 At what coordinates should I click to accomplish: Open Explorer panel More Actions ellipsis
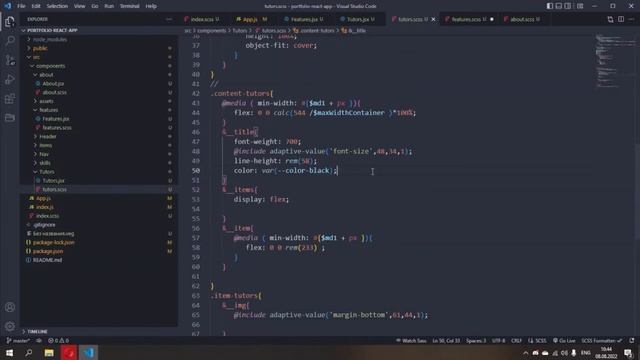(x=169, y=19)
